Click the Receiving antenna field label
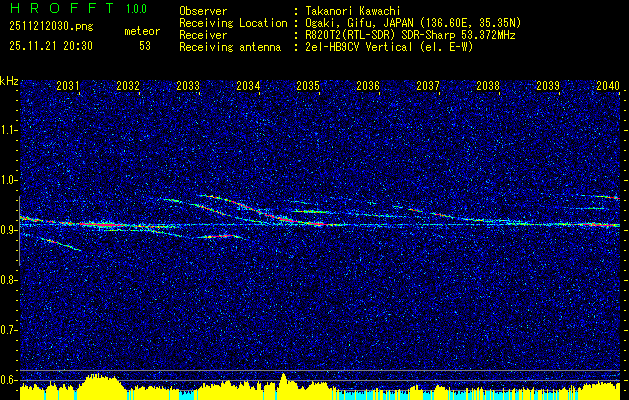Image resolution: width=629 pixels, height=400 pixels. tap(230, 47)
